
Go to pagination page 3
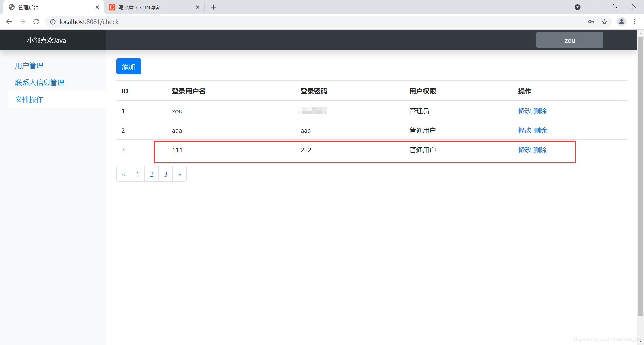point(166,174)
